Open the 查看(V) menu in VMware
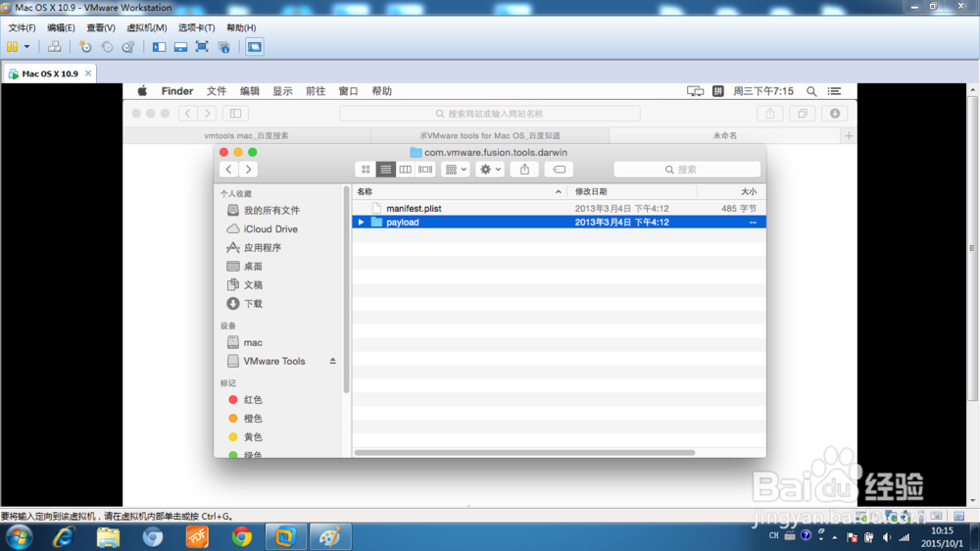 101,27
